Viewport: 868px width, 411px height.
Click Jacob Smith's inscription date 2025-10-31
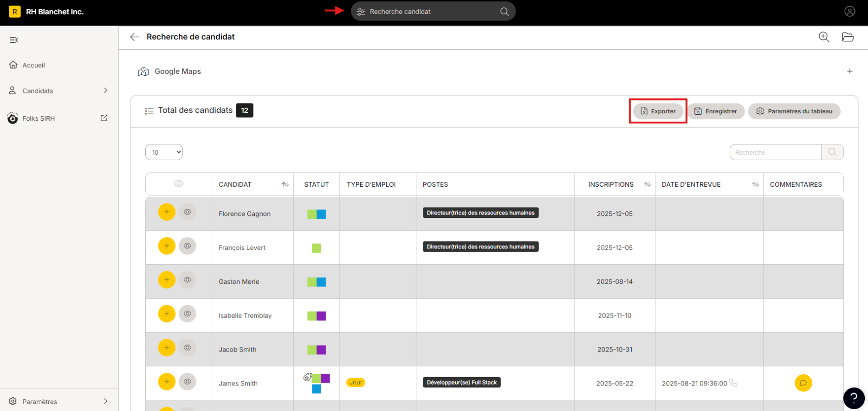tap(615, 349)
